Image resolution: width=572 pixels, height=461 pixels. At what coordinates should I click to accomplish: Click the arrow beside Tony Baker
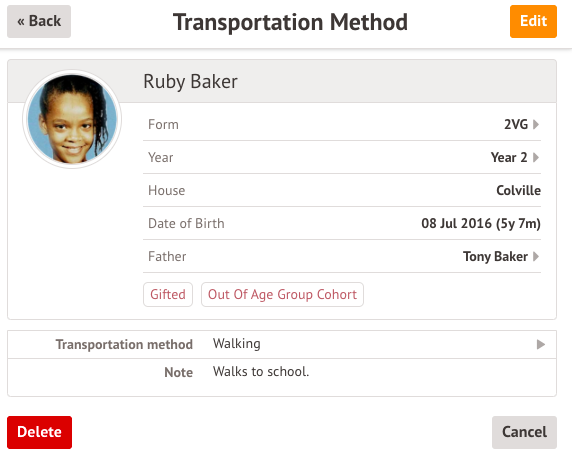(536, 256)
